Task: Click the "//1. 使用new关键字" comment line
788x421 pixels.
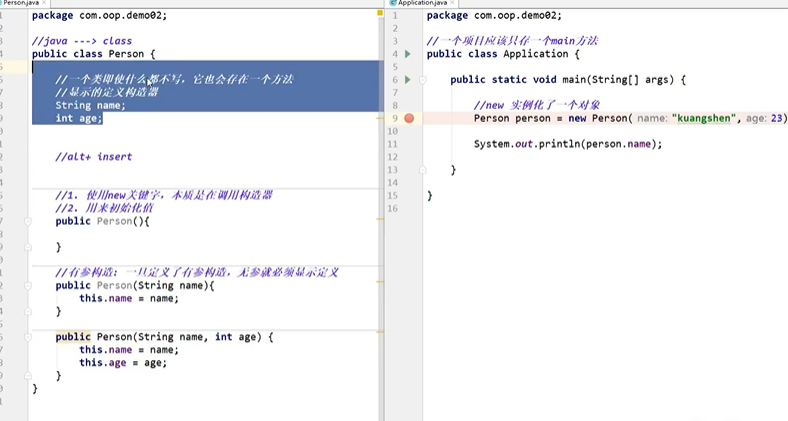Action: click(164, 195)
